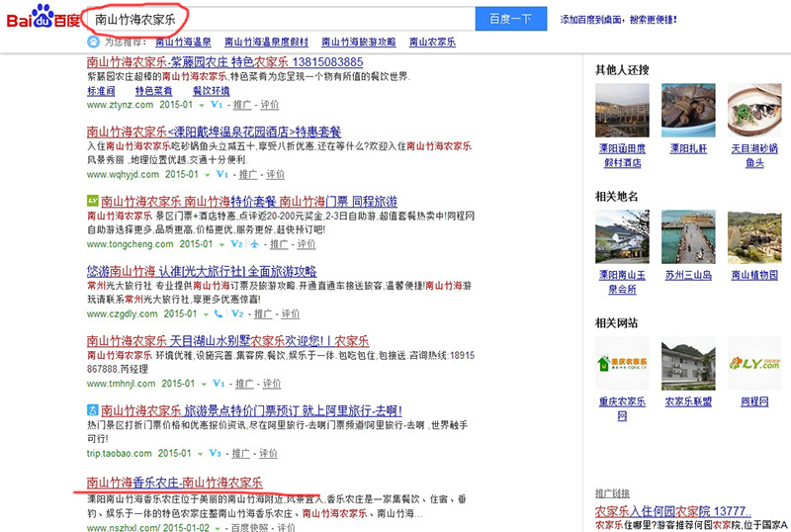Select suggested search 南山竹海温泉
Image resolution: width=791 pixels, height=532 pixels.
tap(183, 42)
